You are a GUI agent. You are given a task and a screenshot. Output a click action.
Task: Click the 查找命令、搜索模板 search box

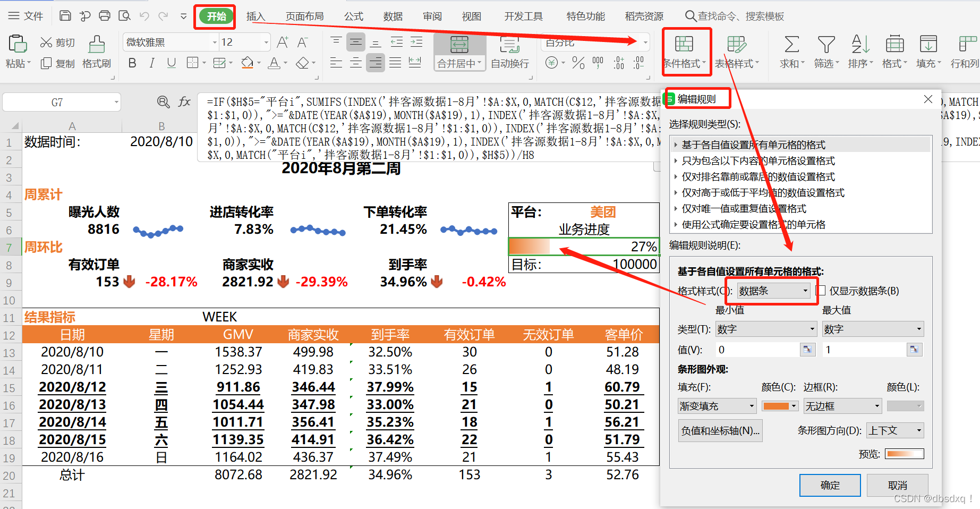735,16
